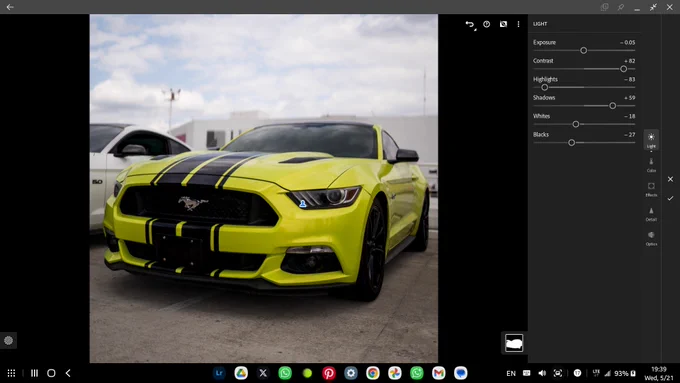Open the Messages chat bubble app
The width and height of the screenshot is (680, 383).
461,373
